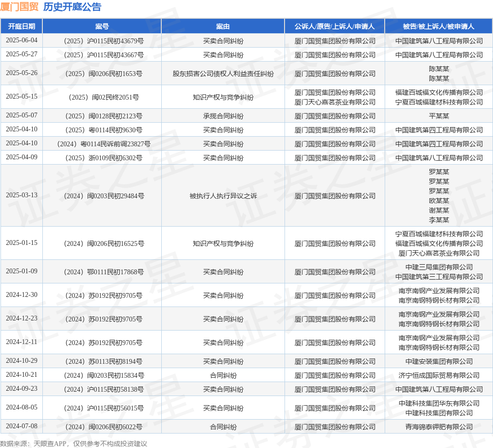The width and height of the screenshot is (493, 448).
Task: Click case number (2025)闽0128民初2123号
Action: click(104, 116)
